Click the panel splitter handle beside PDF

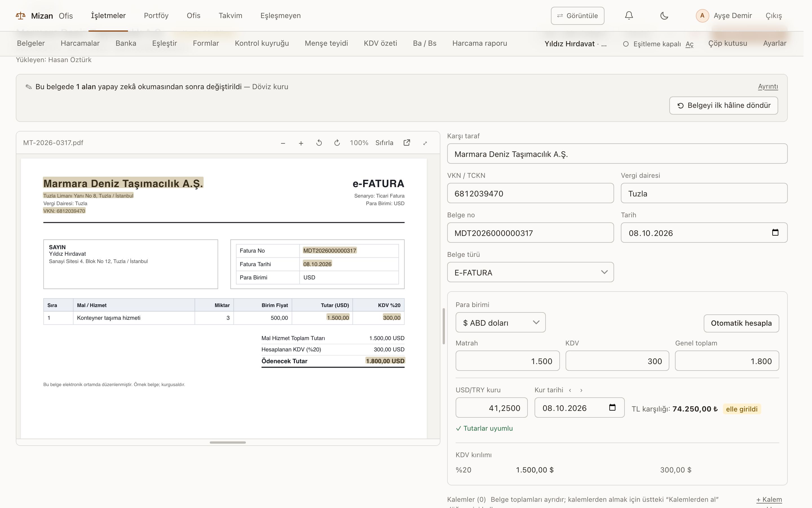(443, 326)
